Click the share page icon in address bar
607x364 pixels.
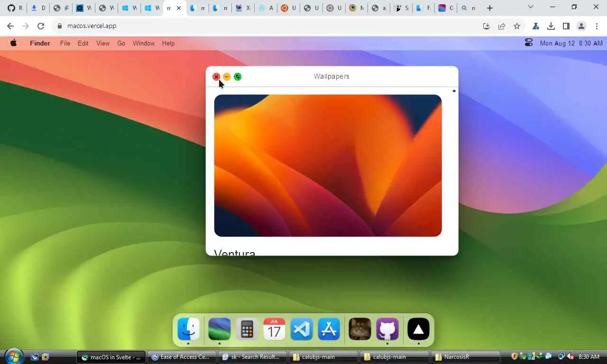click(x=502, y=26)
